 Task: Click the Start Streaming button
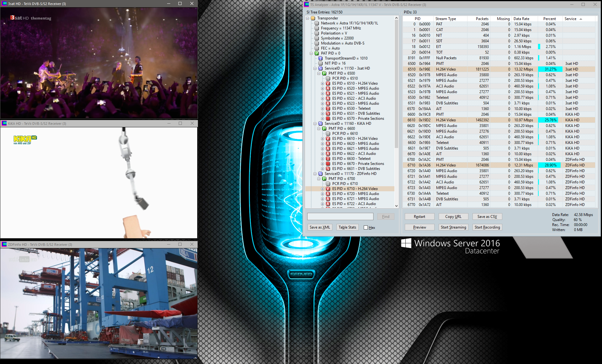click(x=453, y=227)
